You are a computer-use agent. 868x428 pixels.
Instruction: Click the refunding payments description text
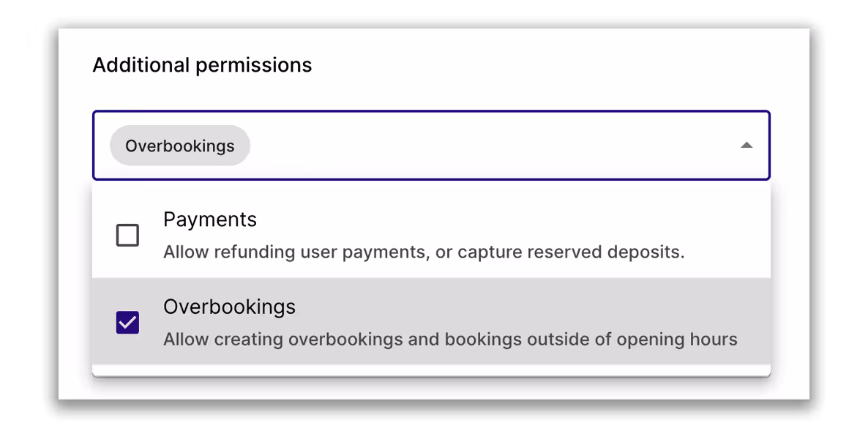(x=424, y=251)
